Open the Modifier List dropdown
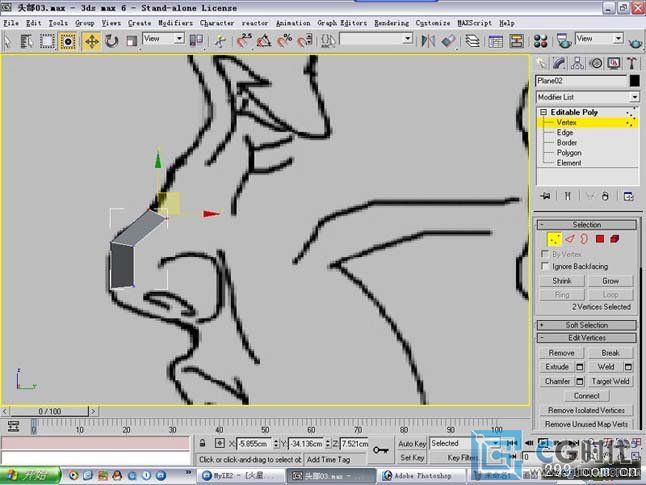646x485 pixels. (x=587, y=97)
